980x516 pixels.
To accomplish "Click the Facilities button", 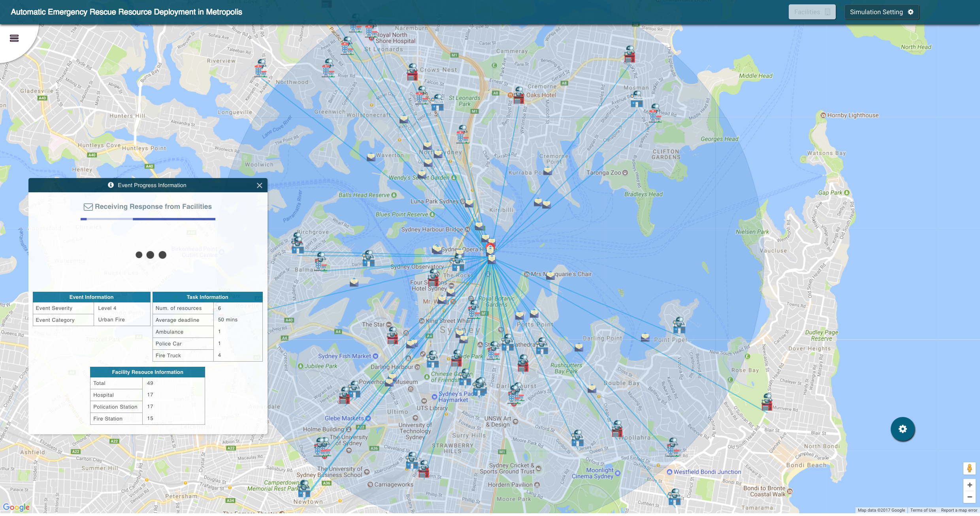I will (x=812, y=12).
